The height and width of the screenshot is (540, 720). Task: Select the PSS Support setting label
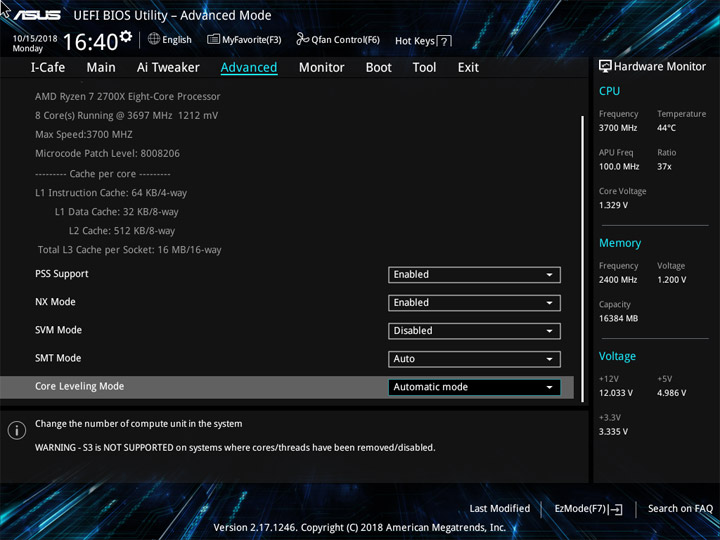click(x=62, y=274)
